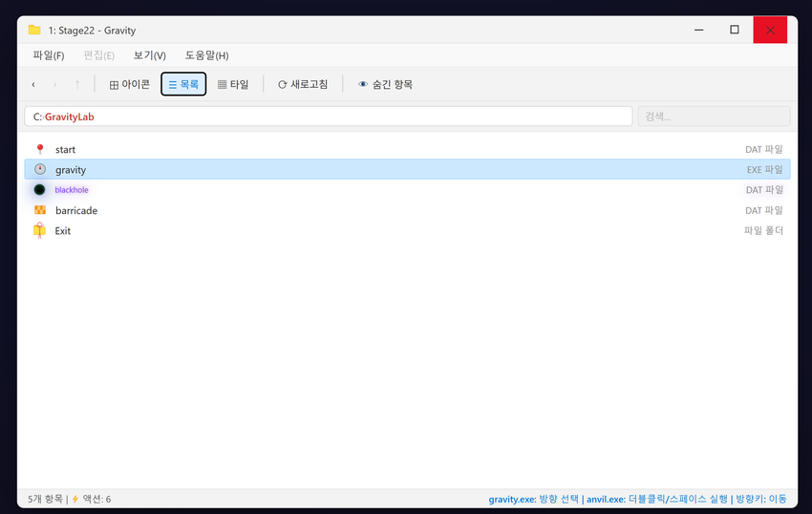The width and height of the screenshot is (812, 514).
Task: Click DAT 파일 type of blackhole row
Action: (764, 190)
